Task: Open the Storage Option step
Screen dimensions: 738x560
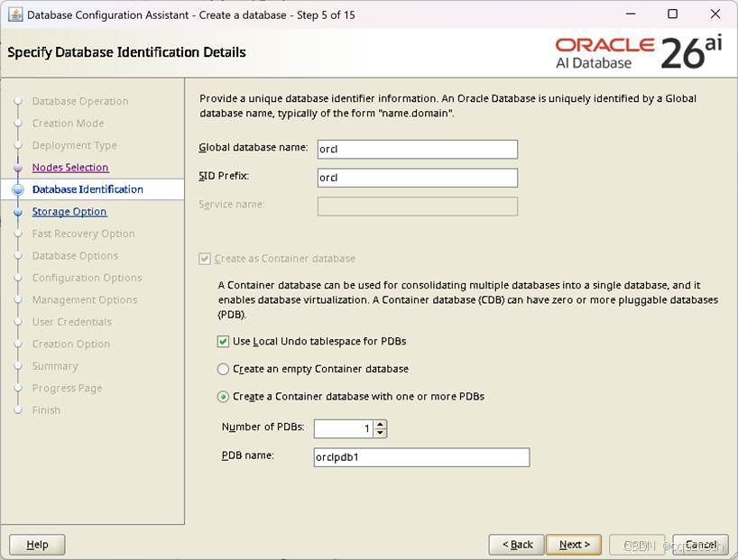Action: [x=69, y=212]
